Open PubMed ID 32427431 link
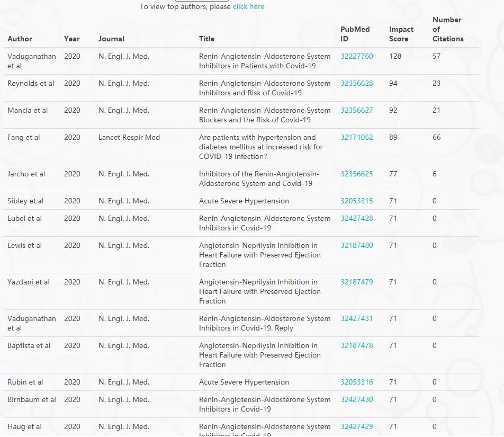 coord(356,319)
